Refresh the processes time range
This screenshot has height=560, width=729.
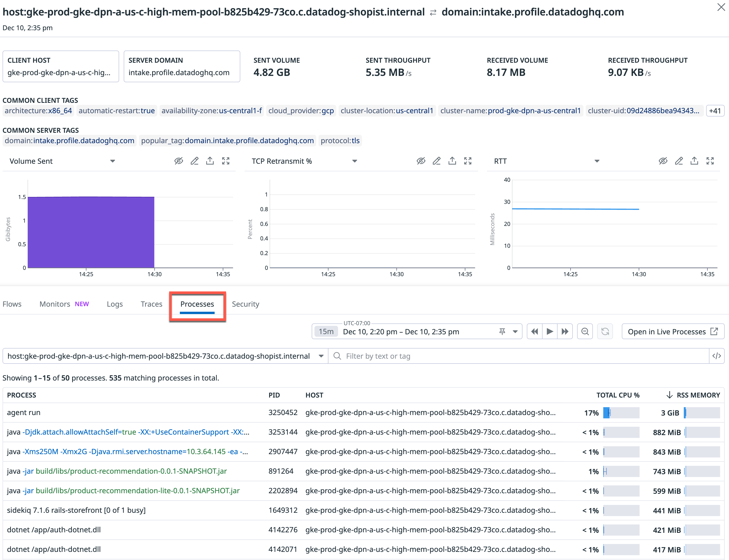605,331
